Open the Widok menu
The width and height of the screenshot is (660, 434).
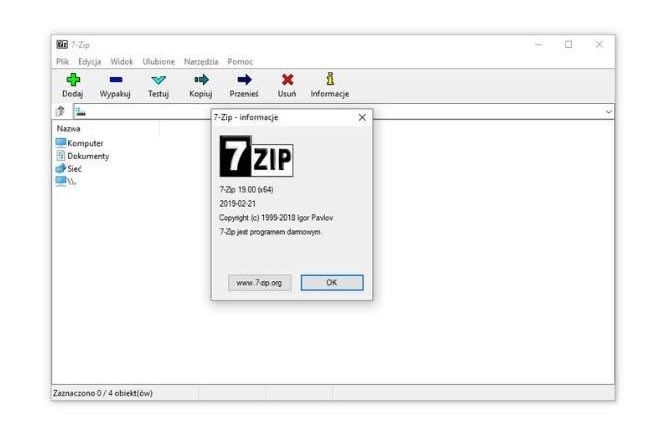(x=122, y=61)
